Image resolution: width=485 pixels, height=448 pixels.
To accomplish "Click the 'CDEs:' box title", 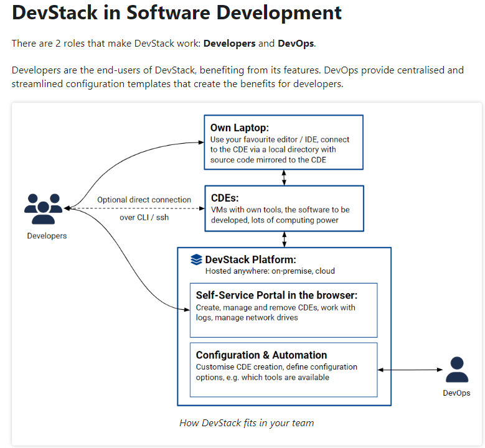I will tap(225, 198).
